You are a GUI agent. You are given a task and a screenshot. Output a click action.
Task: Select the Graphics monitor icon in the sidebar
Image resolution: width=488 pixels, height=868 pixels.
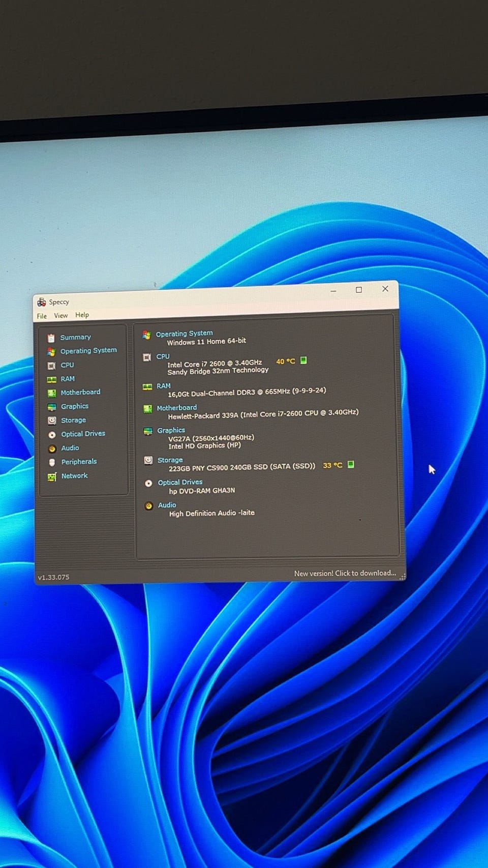coord(51,407)
